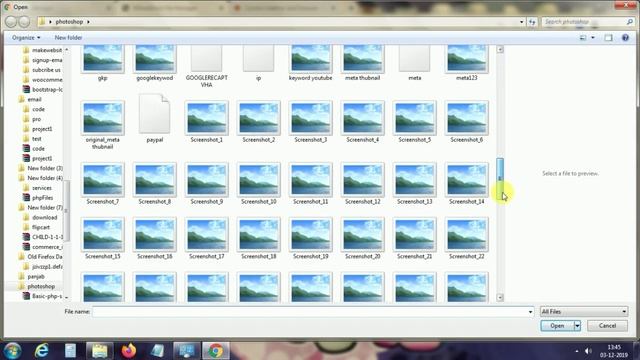Open Firefox from the taskbar
The height and width of the screenshot is (360, 640).
(x=129, y=350)
